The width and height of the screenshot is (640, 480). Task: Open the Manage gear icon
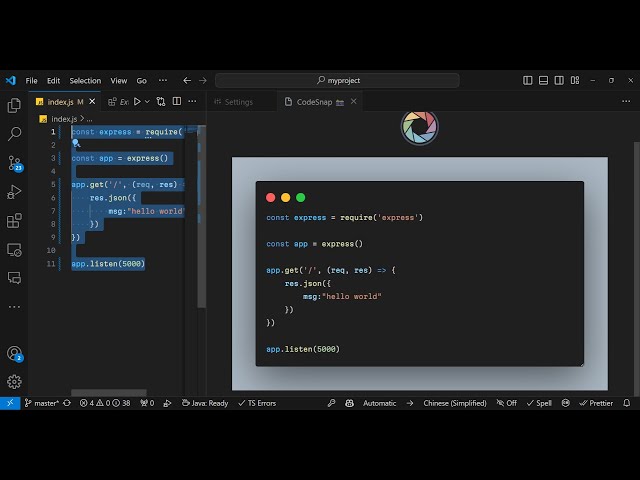click(x=14, y=381)
